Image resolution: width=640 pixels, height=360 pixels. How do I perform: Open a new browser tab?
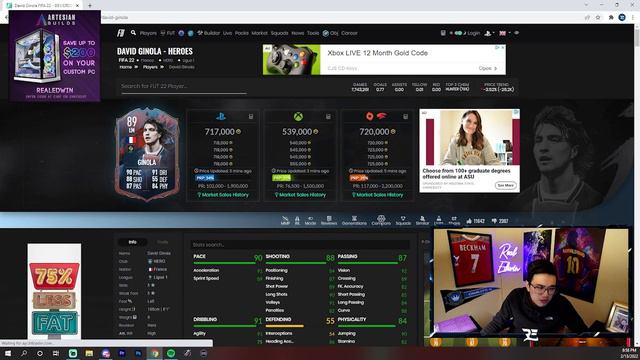point(89,6)
